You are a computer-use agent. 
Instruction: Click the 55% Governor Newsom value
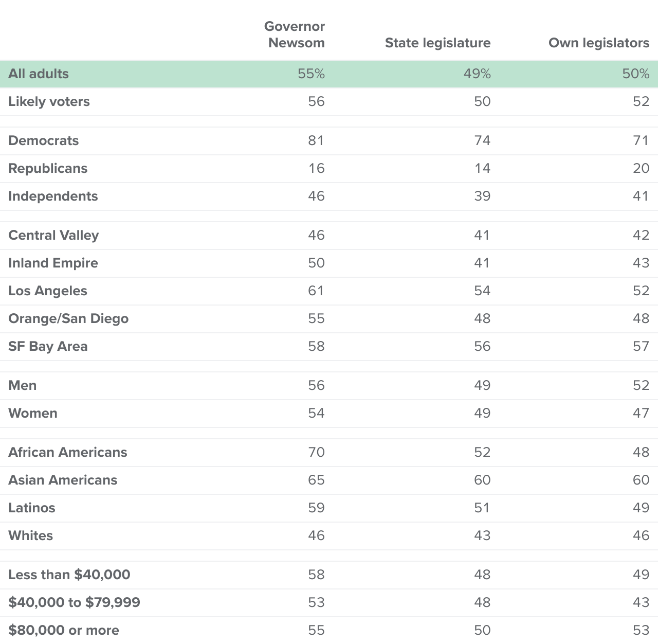(x=311, y=74)
